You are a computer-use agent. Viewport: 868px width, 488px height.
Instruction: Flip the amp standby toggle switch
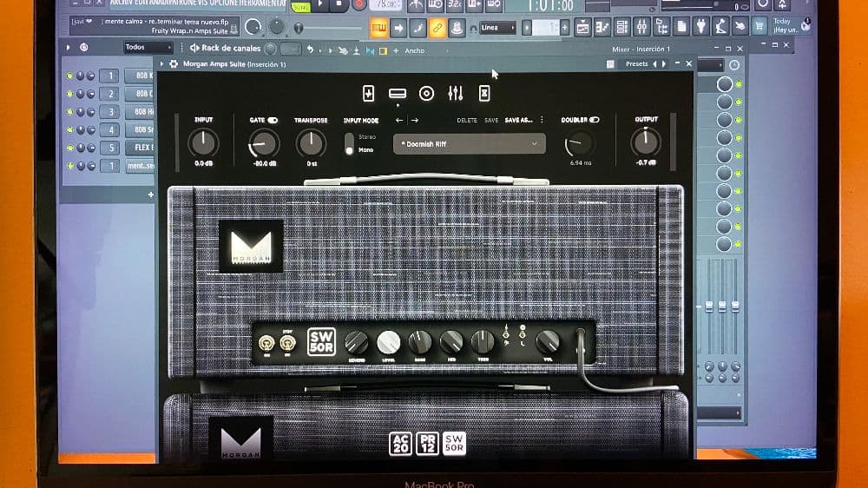click(x=287, y=344)
